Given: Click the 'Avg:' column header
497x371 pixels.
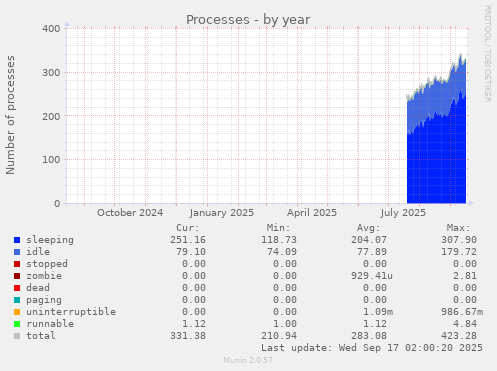Looking at the screenshot, I should 368,228.
